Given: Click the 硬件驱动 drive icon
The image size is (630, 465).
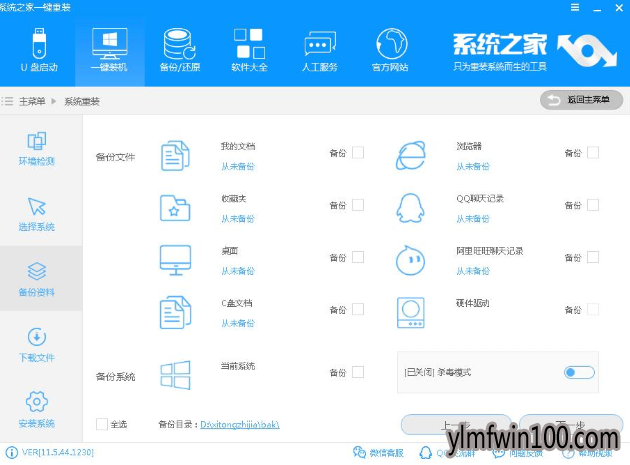Looking at the screenshot, I should click(x=411, y=313).
